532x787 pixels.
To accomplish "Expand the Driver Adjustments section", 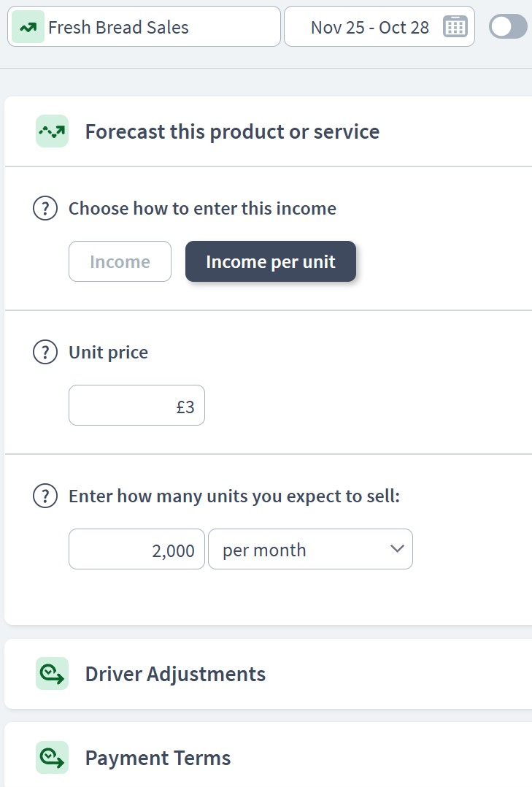I will pyautogui.click(x=175, y=673).
